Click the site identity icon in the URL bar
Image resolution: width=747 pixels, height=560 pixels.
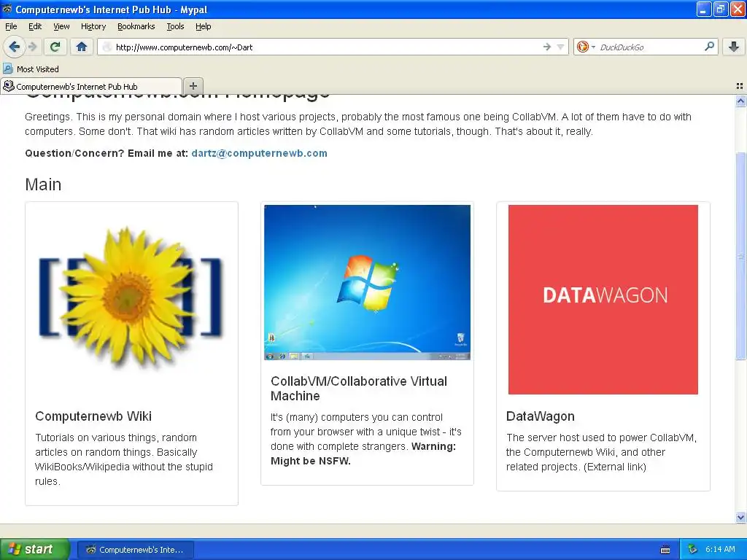107,47
